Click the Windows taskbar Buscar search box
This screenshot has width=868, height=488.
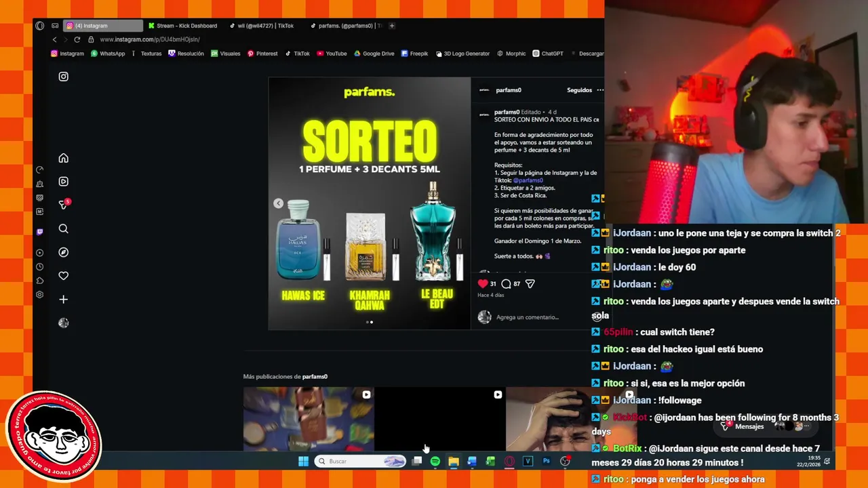(360, 462)
